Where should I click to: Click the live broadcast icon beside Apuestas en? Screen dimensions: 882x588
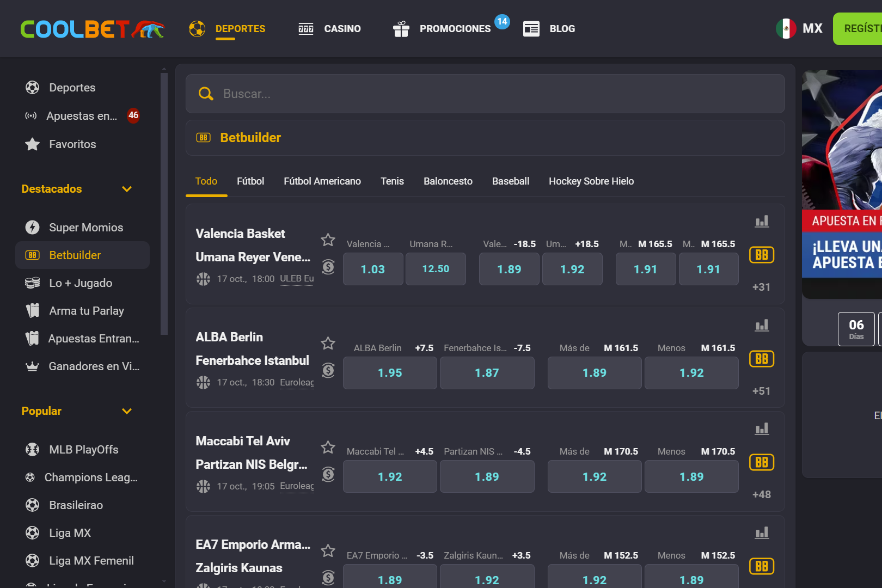tap(31, 115)
